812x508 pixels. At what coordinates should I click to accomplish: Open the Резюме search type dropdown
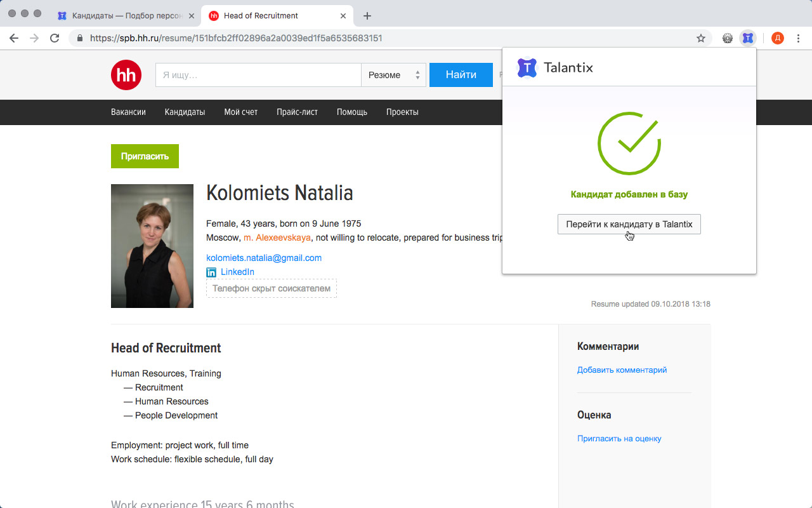pyautogui.click(x=393, y=75)
